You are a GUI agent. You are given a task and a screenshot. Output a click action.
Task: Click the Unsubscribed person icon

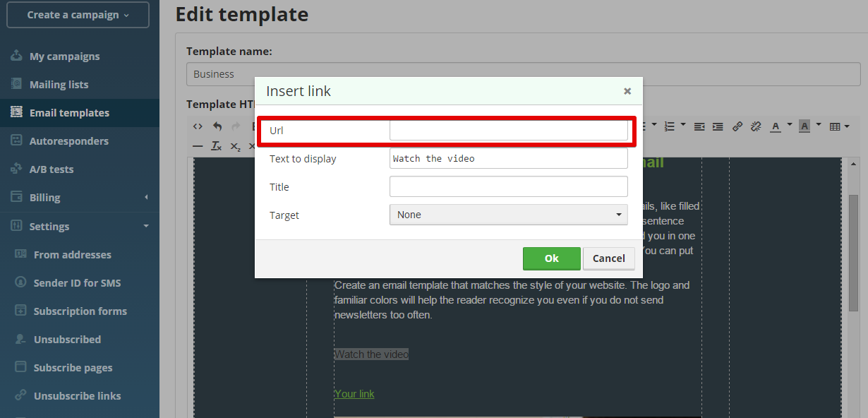[20, 339]
